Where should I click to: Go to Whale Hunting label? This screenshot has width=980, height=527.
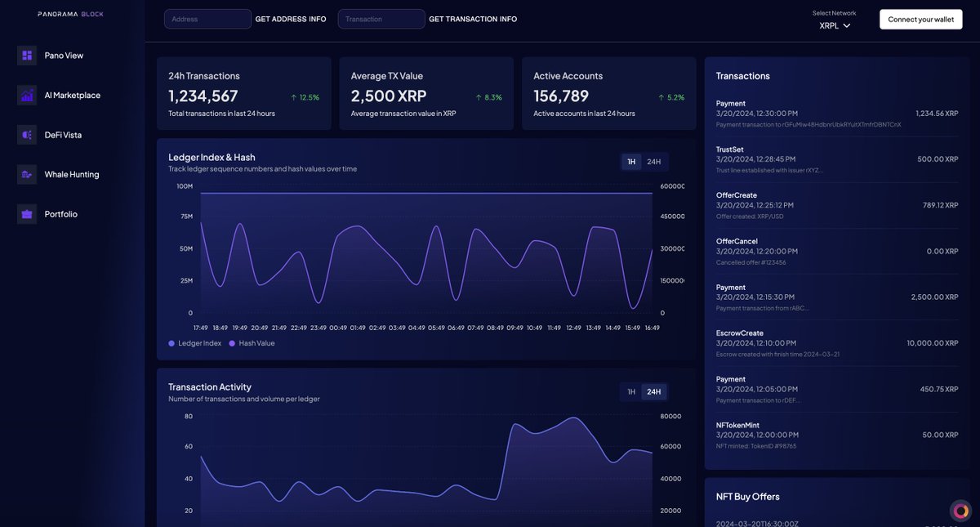(72, 174)
